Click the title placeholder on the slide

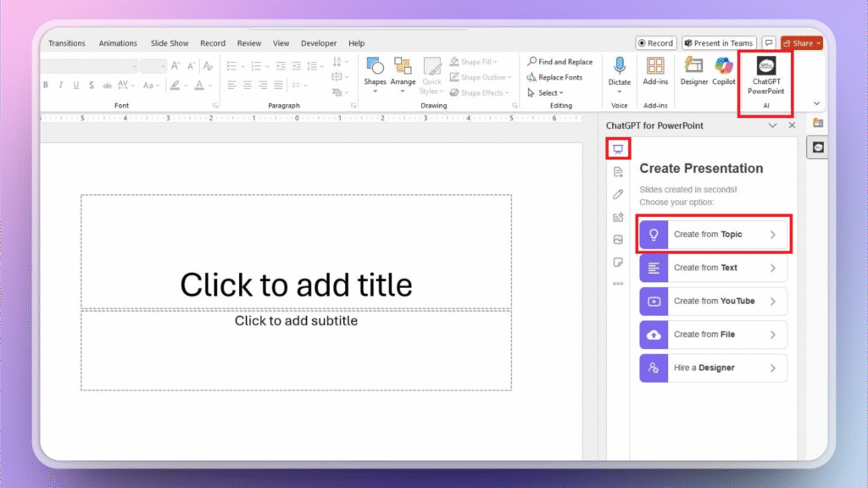pyautogui.click(x=296, y=285)
